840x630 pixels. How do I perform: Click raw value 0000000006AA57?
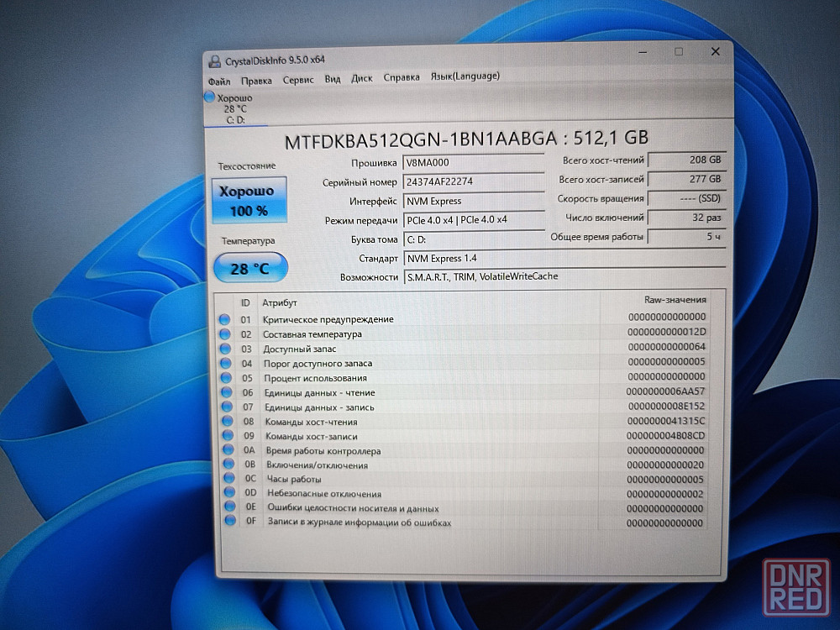click(x=665, y=391)
